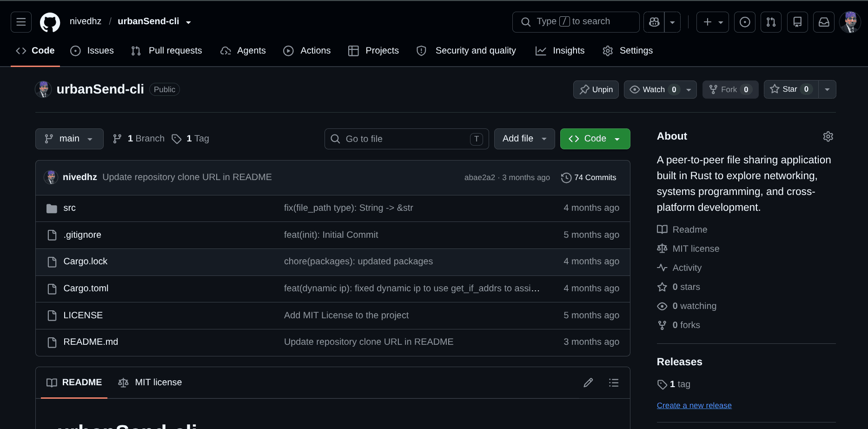The image size is (868, 429).
Task: Open the abae2a2 commit hash
Action: 479,178
